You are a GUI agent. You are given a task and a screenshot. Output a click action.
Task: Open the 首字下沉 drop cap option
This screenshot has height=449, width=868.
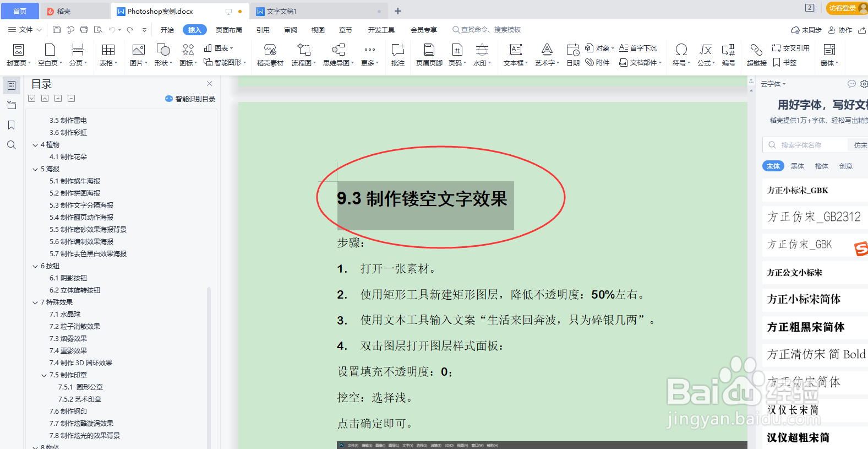click(638, 48)
